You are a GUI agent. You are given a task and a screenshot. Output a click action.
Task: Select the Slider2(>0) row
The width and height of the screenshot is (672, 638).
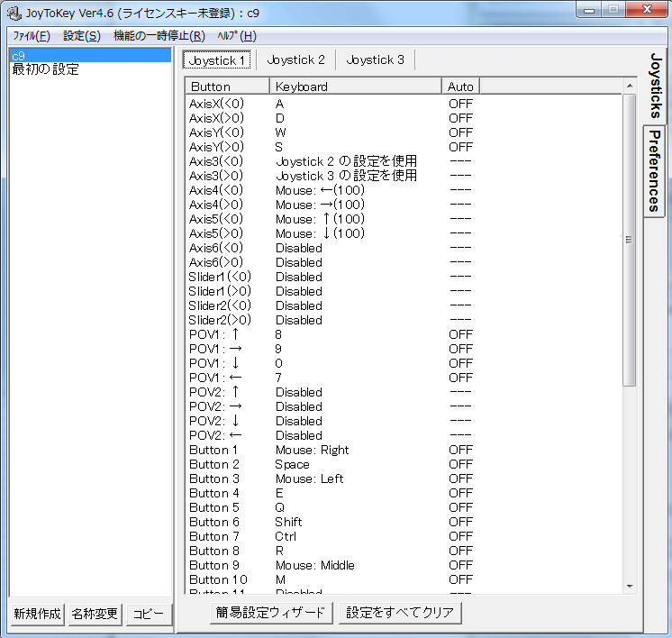[x=404, y=320]
